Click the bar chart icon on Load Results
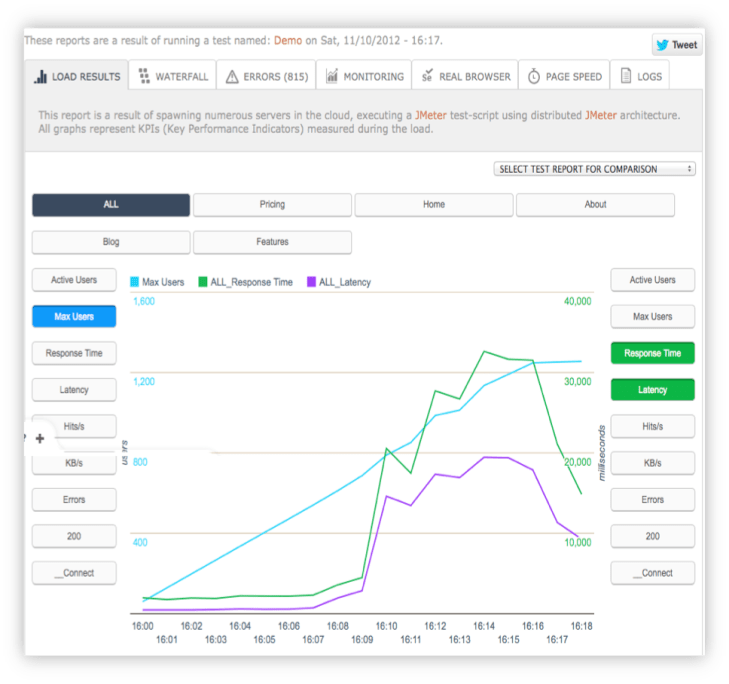Viewport: 729px width, 684px height. click(41, 77)
